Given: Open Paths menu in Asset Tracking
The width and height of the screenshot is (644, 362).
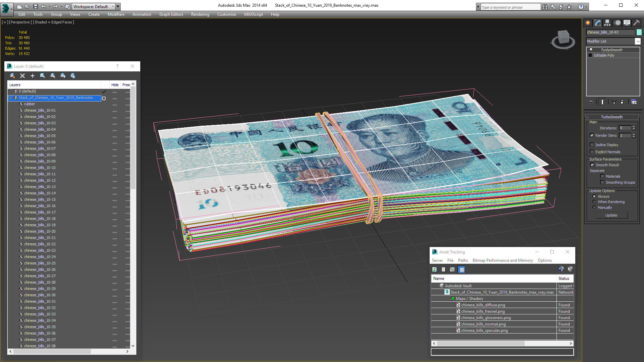Looking at the screenshot, I should (463, 260).
